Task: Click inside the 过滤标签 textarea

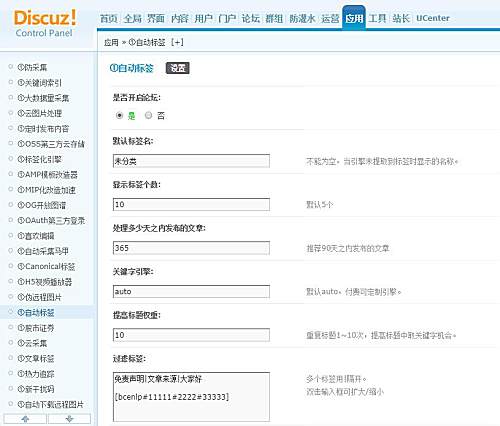Action: click(191, 397)
